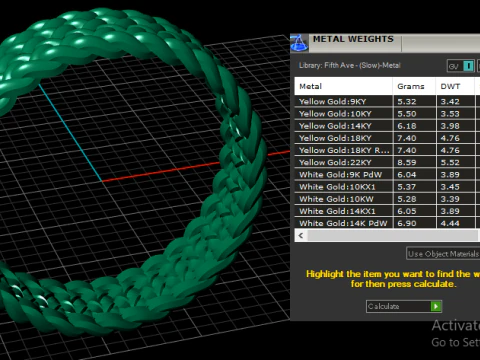480x360 pixels.
Task: Click the DWT column header
Action: tap(455, 86)
